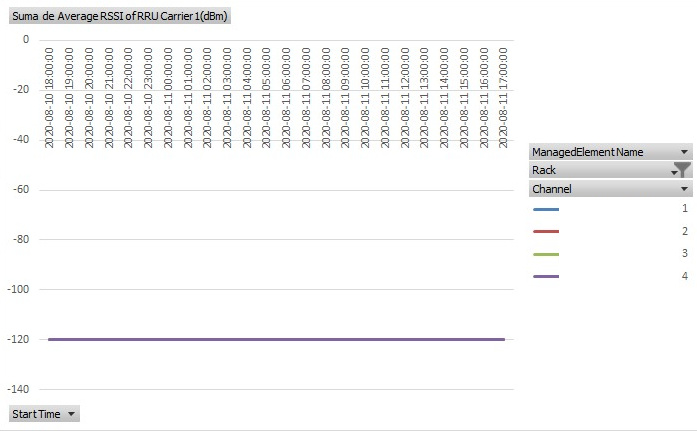This screenshot has width=697, height=431.
Task: Select the green legend line for Channel 3
Action: pos(546,254)
